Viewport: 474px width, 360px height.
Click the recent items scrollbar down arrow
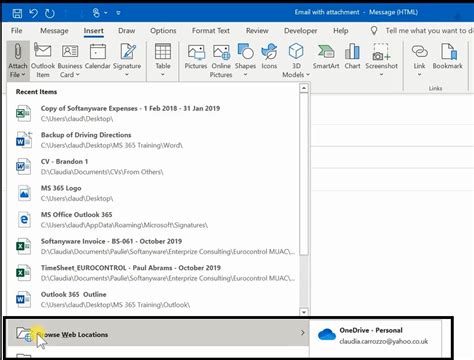[304, 312]
